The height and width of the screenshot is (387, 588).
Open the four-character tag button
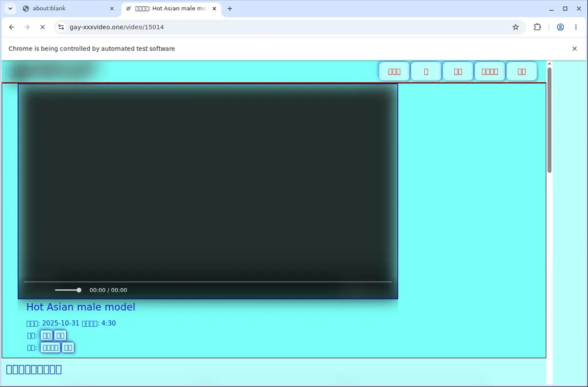(50, 348)
